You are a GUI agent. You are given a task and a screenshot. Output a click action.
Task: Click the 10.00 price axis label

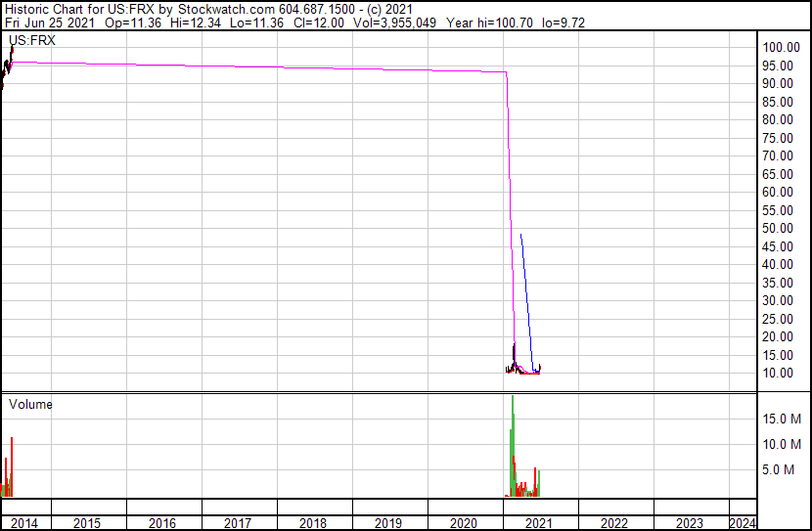coord(778,374)
